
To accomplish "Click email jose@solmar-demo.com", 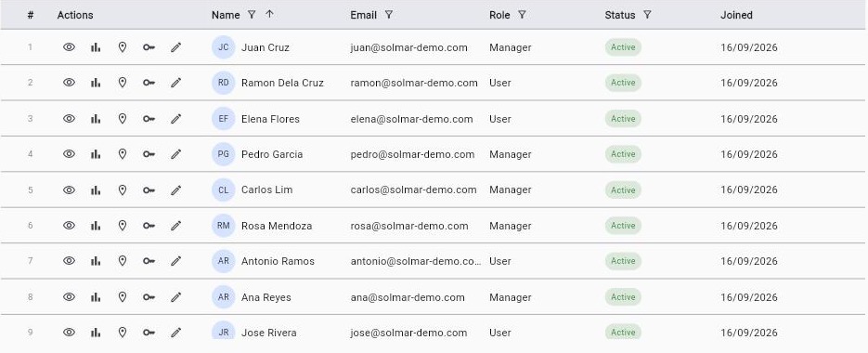I will [x=409, y=333].
